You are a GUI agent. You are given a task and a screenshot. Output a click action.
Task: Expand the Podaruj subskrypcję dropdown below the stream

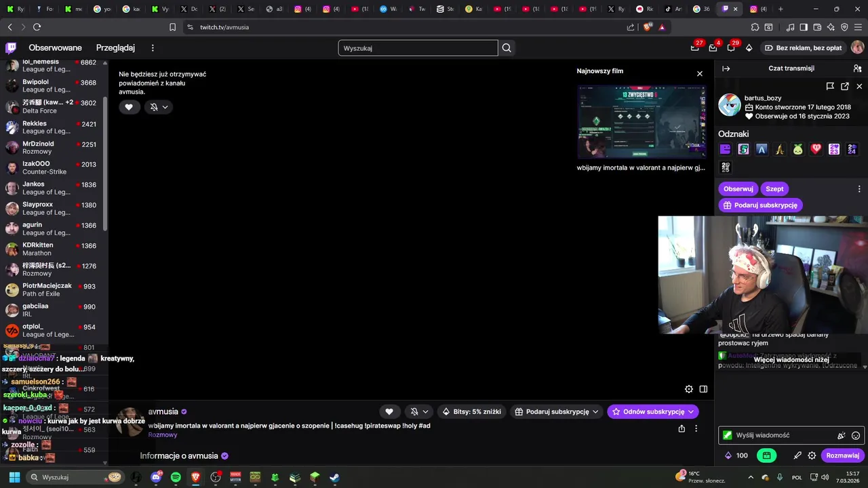coord(557,411)
